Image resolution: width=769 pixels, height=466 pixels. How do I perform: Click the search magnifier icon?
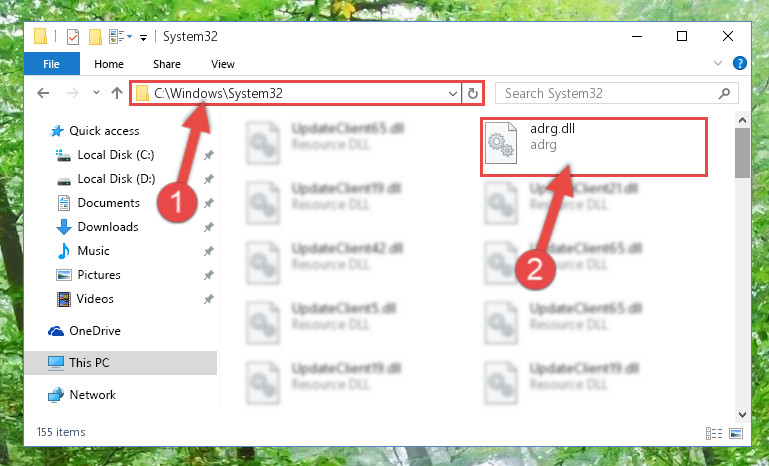click(x=724, y=93)
